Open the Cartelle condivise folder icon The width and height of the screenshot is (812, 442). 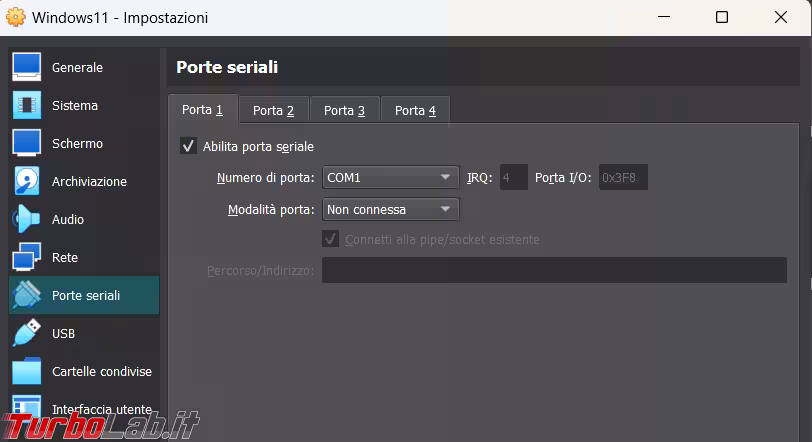(27, 371)
